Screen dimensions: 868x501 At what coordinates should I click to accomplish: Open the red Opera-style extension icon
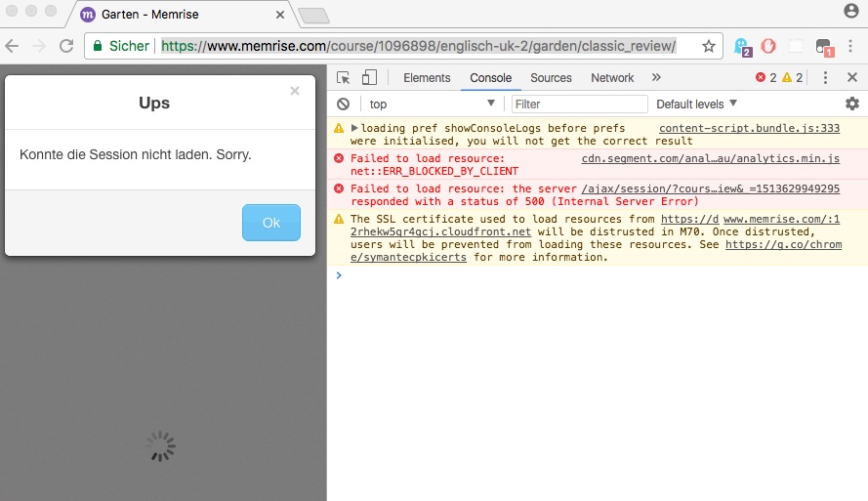point(768,46)
